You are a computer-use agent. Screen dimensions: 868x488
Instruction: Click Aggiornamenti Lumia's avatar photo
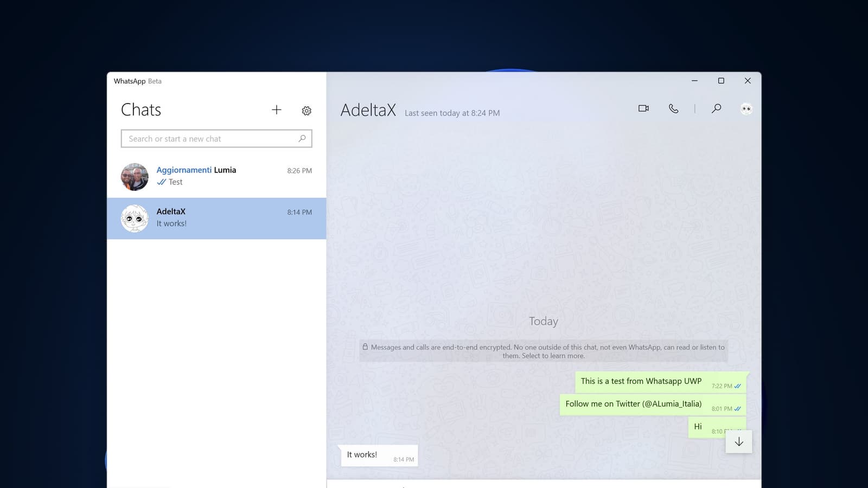tap(135, 177)
